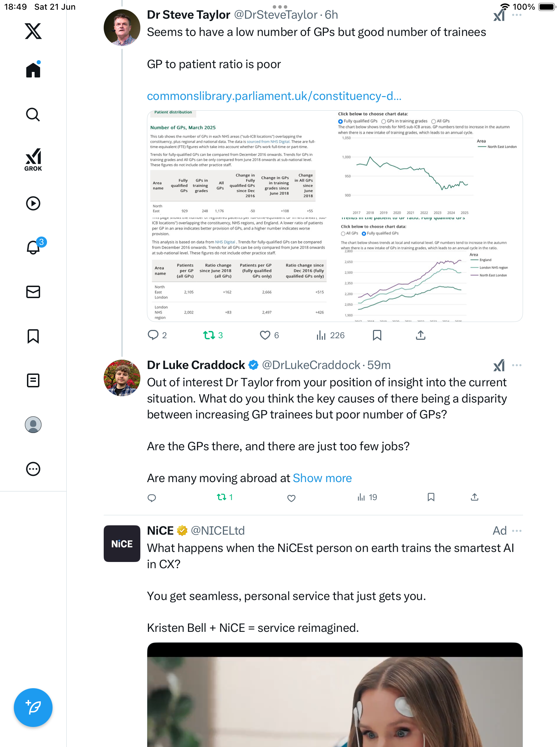
Task: Open the Grok sidebar icon
Action: point(33,159)
